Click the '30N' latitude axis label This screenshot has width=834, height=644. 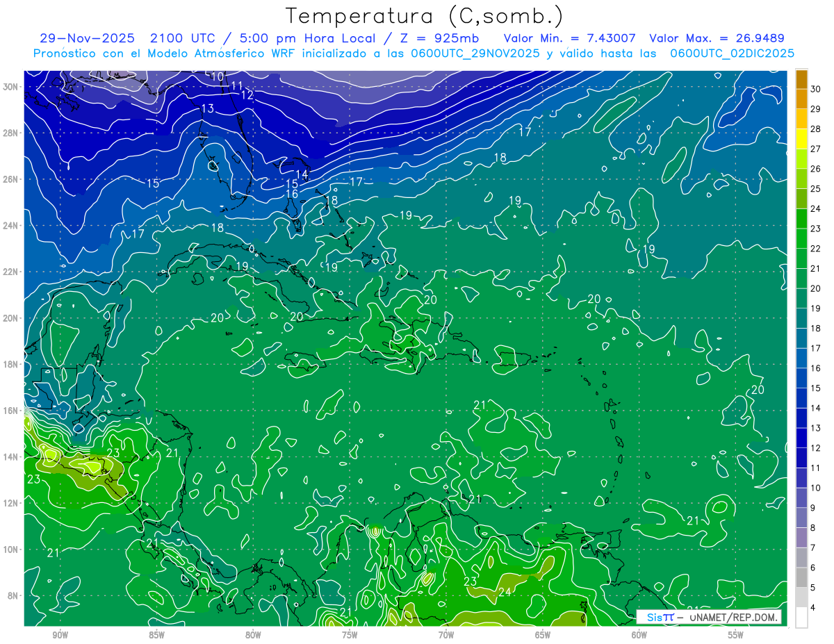coord(10,87)
